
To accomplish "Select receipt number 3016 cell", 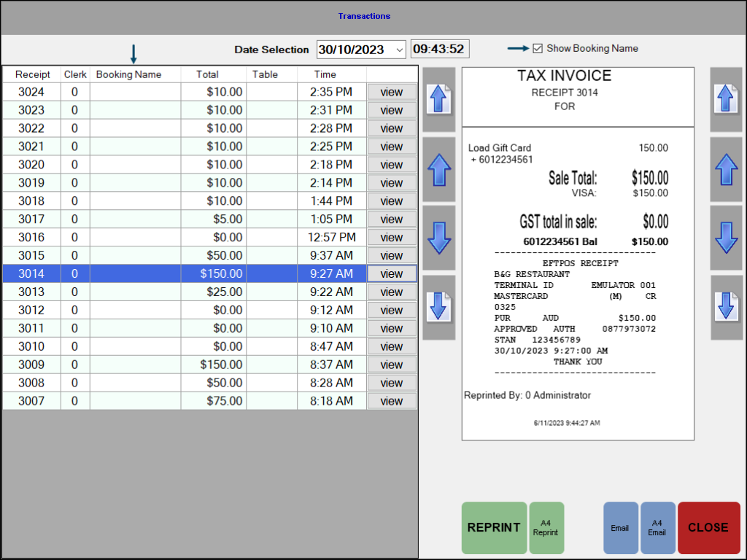I will click(x=31, y=237).
